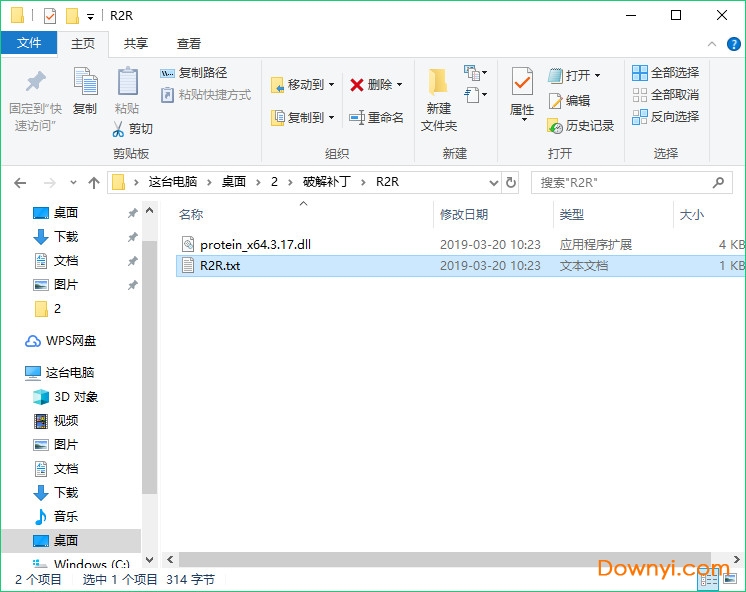The width and height of the screenshot is (746, 592).
Task: Sort by the Name column header
Action: [191, 215]
